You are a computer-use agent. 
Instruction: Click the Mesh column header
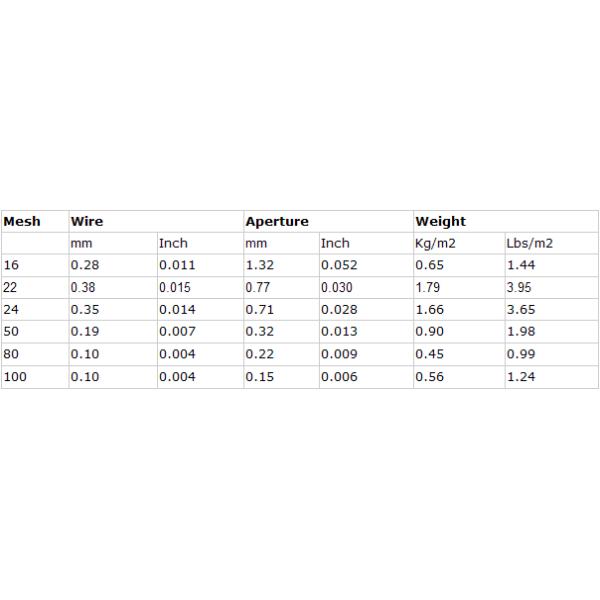[22, 221]
